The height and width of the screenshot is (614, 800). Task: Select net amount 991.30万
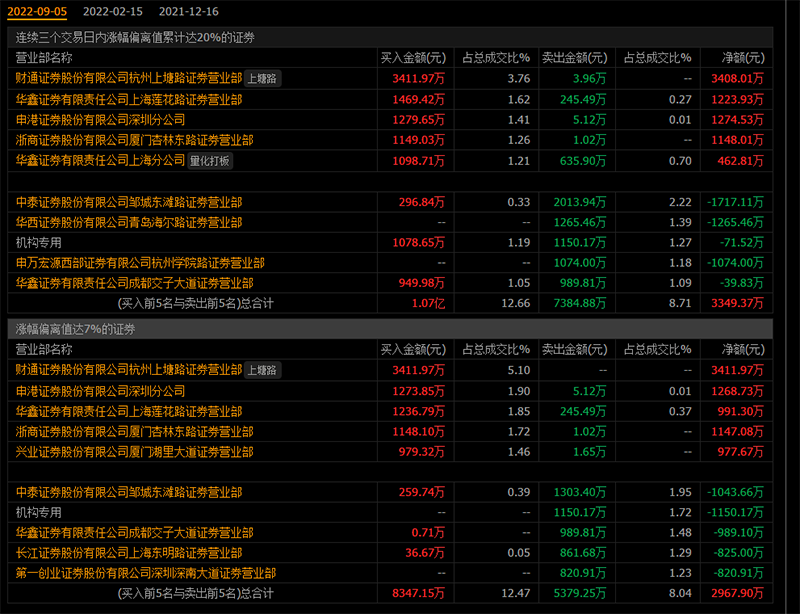tap(740, 411)
